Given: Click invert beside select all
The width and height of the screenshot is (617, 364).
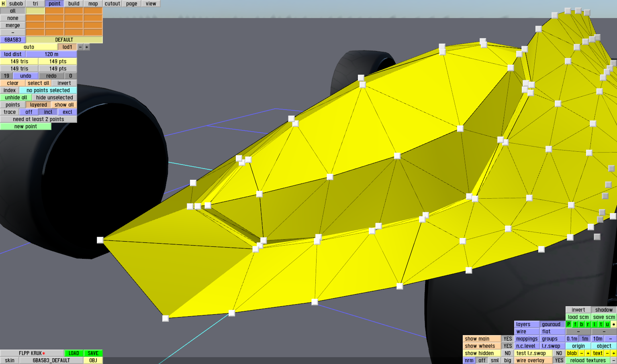Looking at the screenshot, I should click(x=64, y=83).
